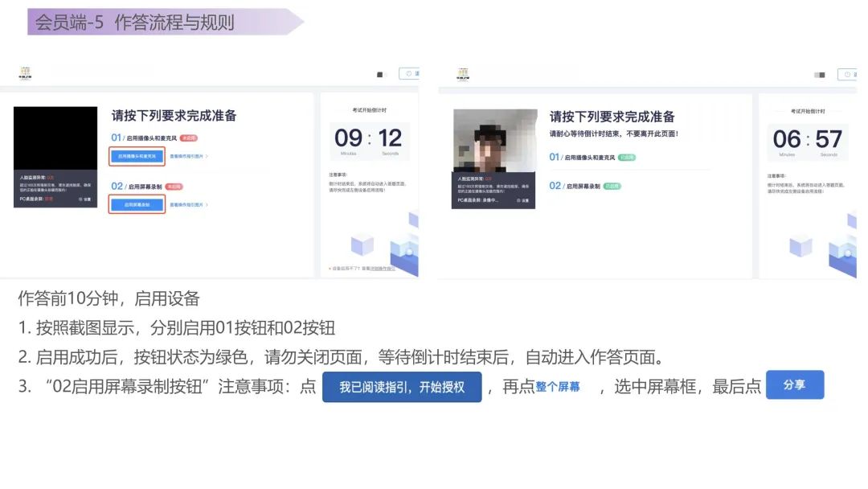Click the small gray icon in the 06:57 screenshot header

[820, 75]
